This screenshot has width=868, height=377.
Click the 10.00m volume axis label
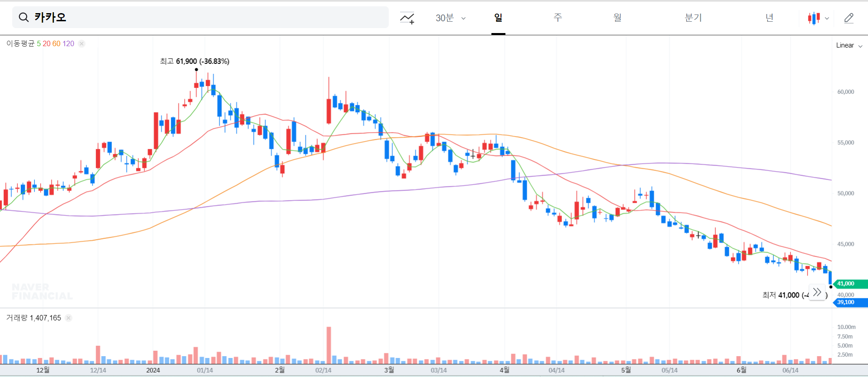click(x=846, y=327)
